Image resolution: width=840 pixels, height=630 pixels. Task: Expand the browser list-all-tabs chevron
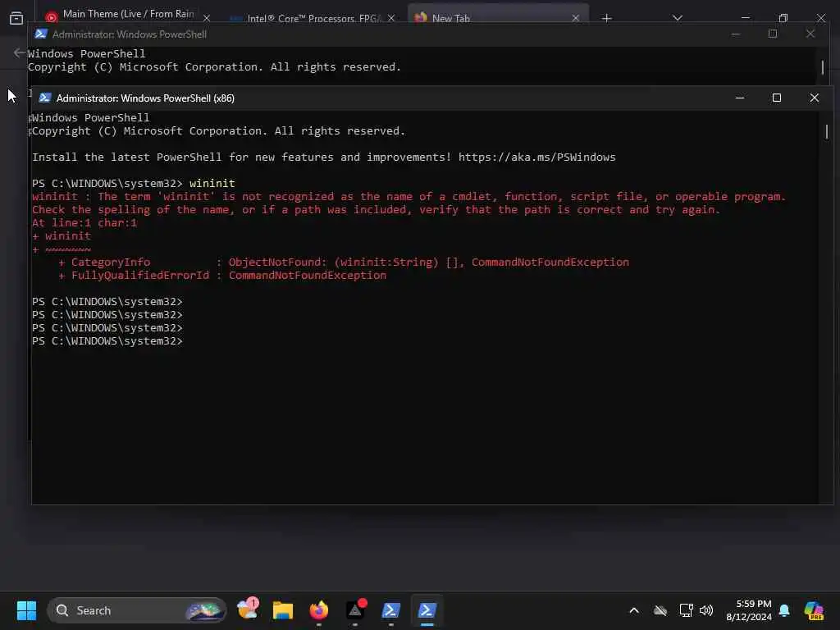pos(677,18)
